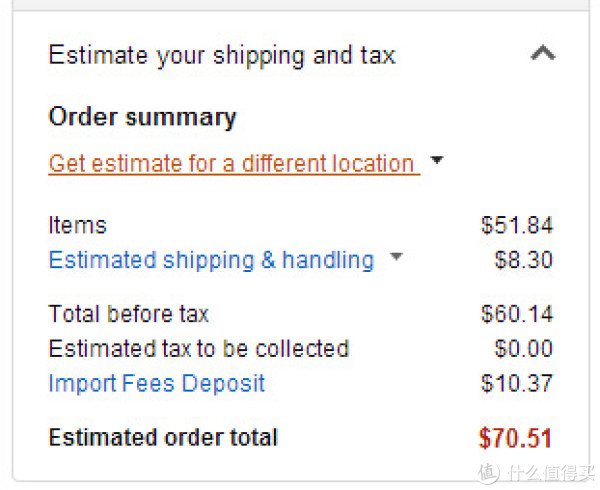Click the circular watermark logo icon
This screenshot has height=490, width=600.
(x=489, y=472)
